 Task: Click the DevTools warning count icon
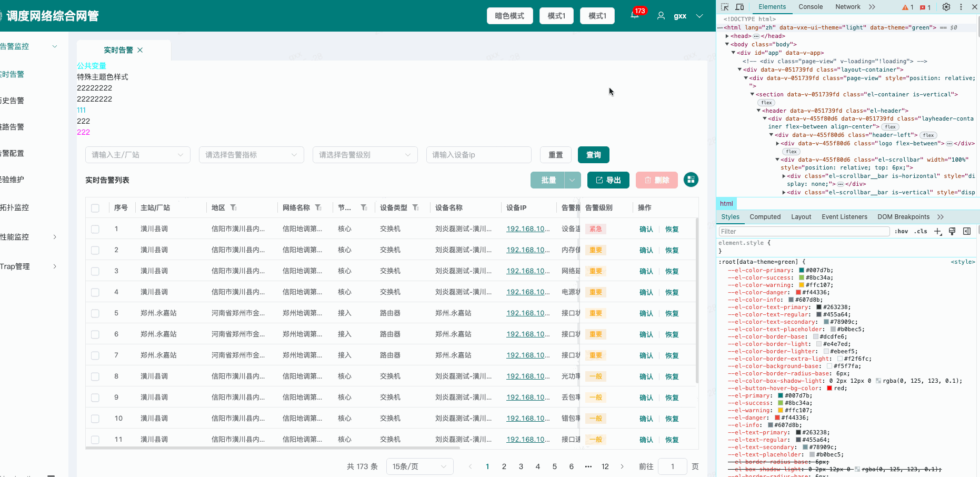(x=908, y=7)
